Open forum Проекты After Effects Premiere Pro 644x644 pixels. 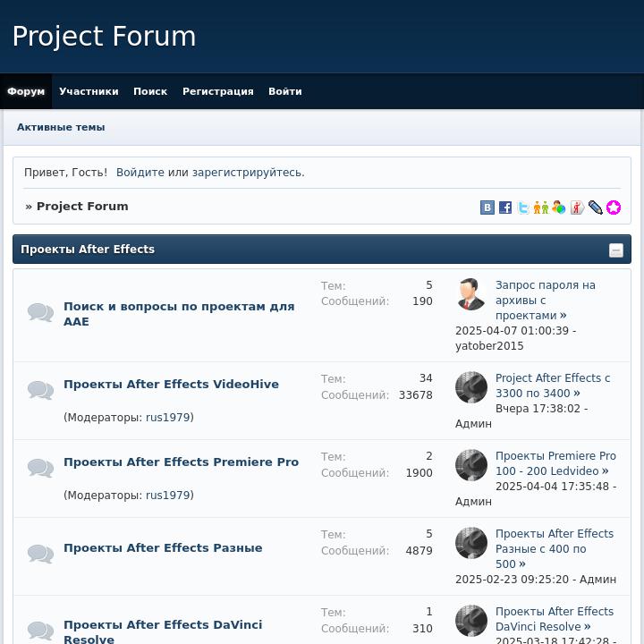coord(181,462)
